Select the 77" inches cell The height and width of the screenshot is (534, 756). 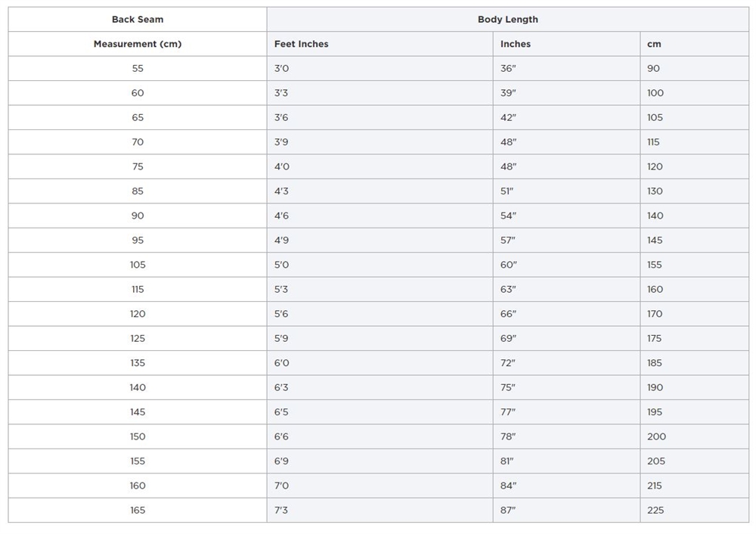pyautogui.click(x=508, y=412)
